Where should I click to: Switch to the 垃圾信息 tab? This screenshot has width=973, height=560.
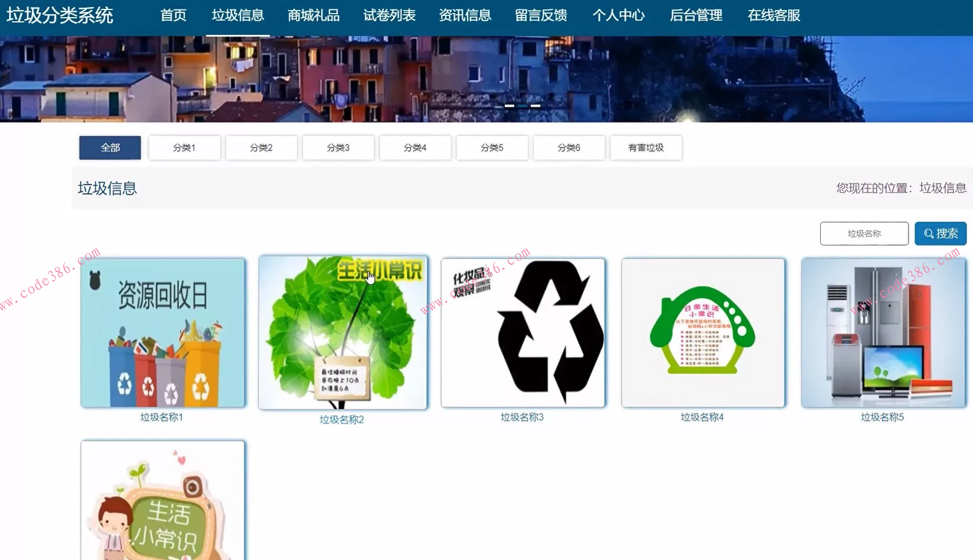point(238,16)
